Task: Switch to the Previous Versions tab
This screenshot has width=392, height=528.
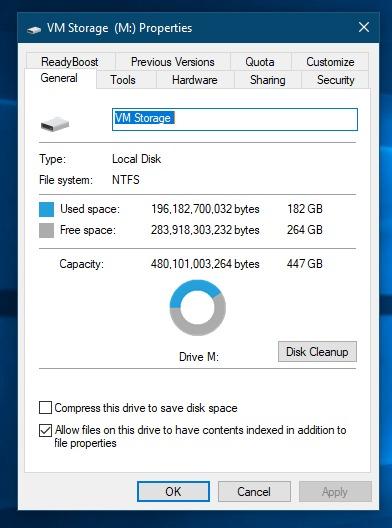Action: click(173, 62)
